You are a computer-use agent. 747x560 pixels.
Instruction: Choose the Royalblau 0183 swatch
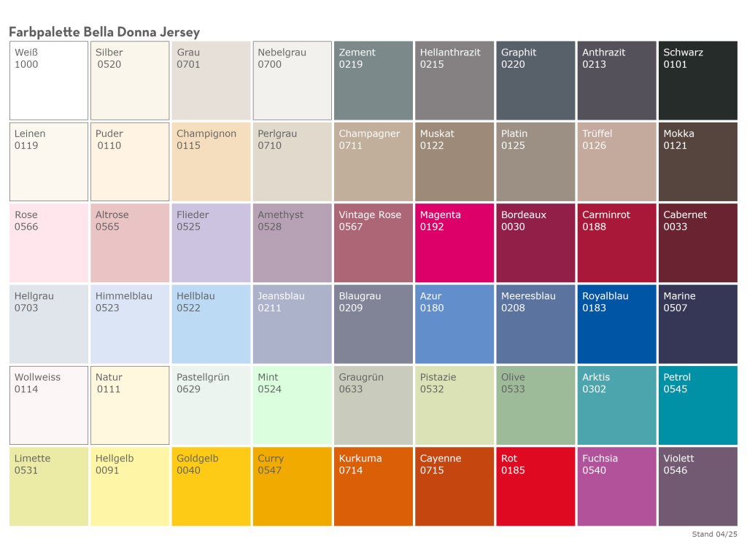617,324
